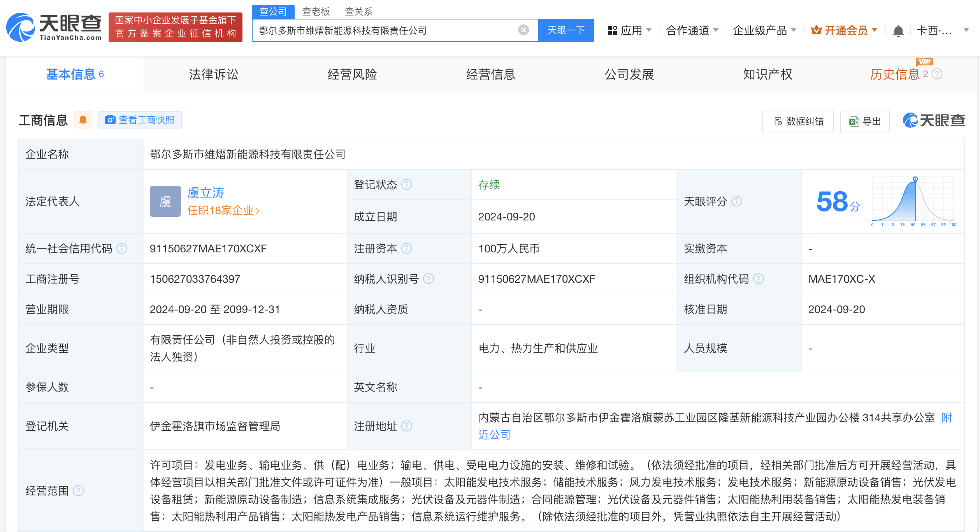Click the 导出 export button
Viewport: 980px width, 532px height.
[865, 122]
